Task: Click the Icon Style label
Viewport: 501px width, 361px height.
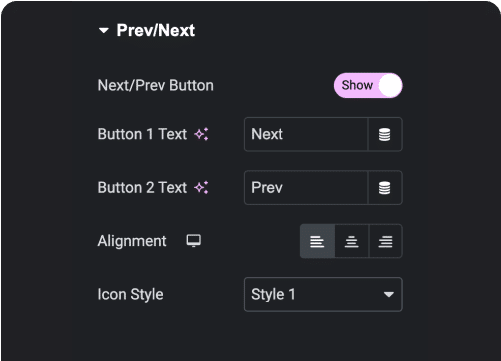Action: coord(131,294)
